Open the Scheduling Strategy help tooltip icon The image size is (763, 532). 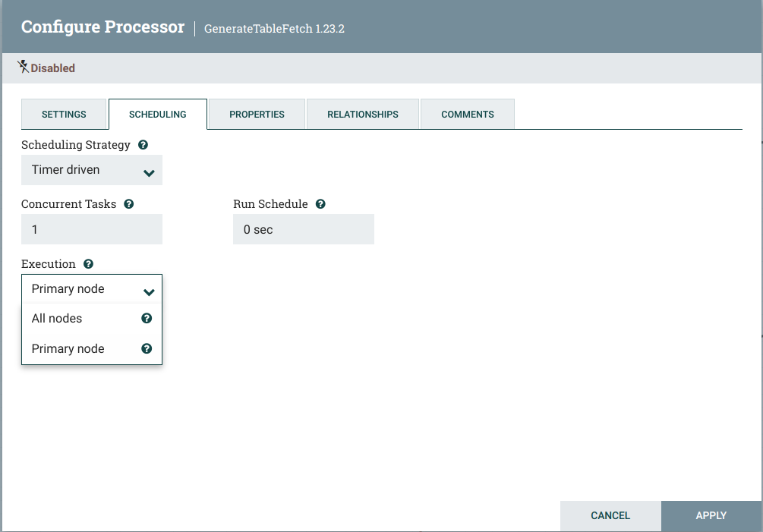coord(143,144)
